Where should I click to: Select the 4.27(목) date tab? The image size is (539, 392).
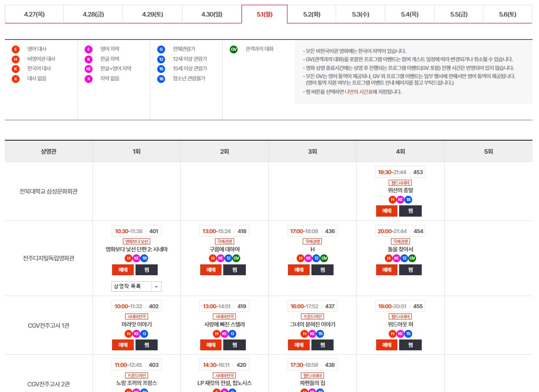tap(34, 14)
